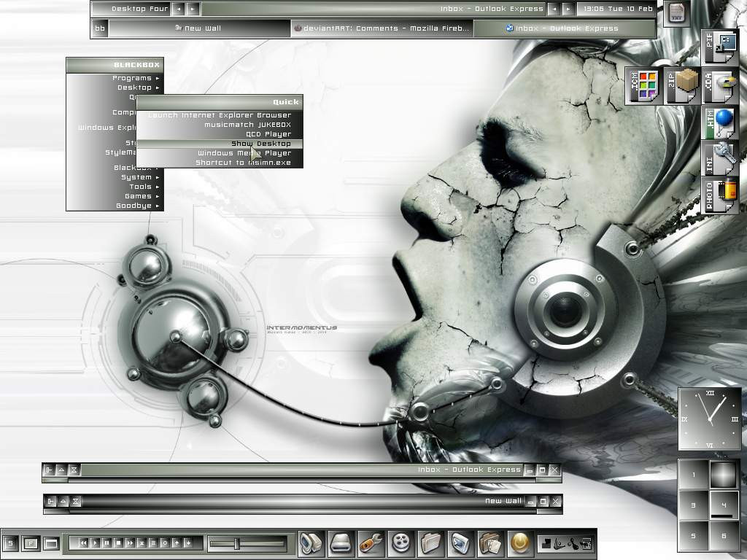Skip to previous track in player controls
This screenshot has height=560, width=747.
coord(83,542)
